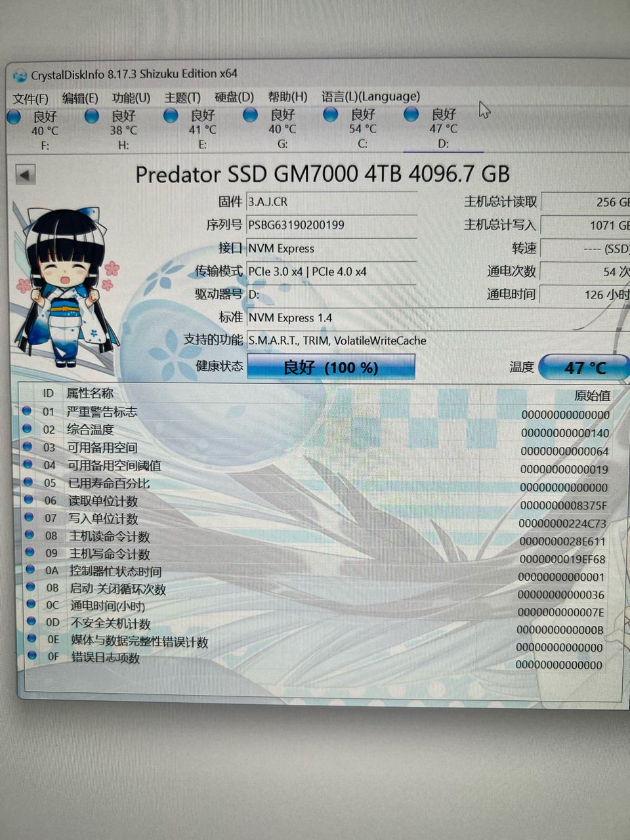Select the drive E: health status dot
Screen dimensions: 630x840
coord(171,116)
